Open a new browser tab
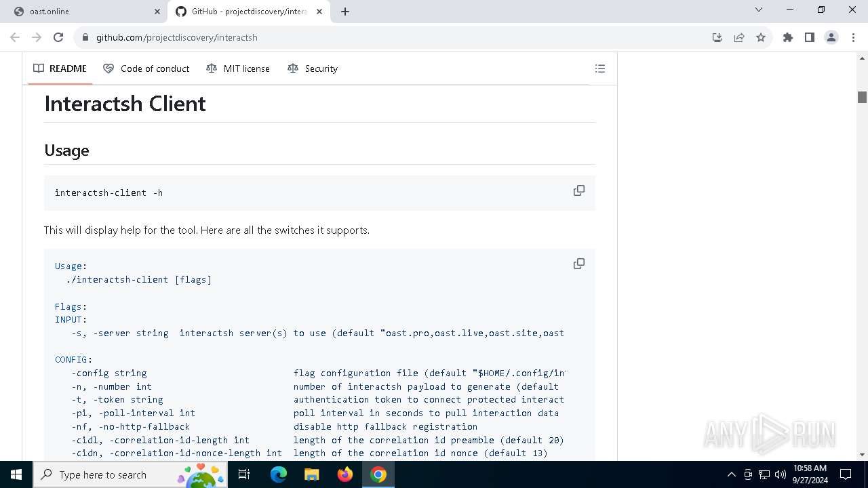 [x=345, y=12]
